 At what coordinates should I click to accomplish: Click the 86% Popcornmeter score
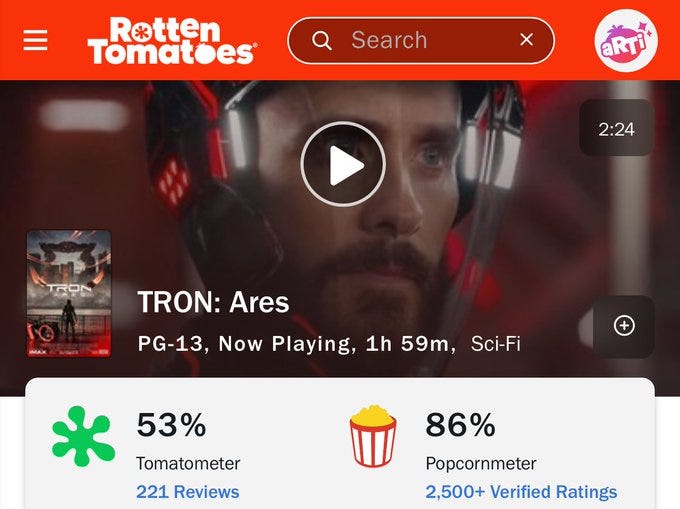click(x=461, y=425)
